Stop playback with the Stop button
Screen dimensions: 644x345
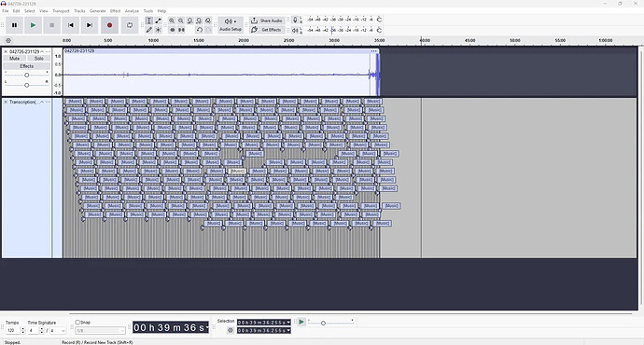(x=51, y=25)
